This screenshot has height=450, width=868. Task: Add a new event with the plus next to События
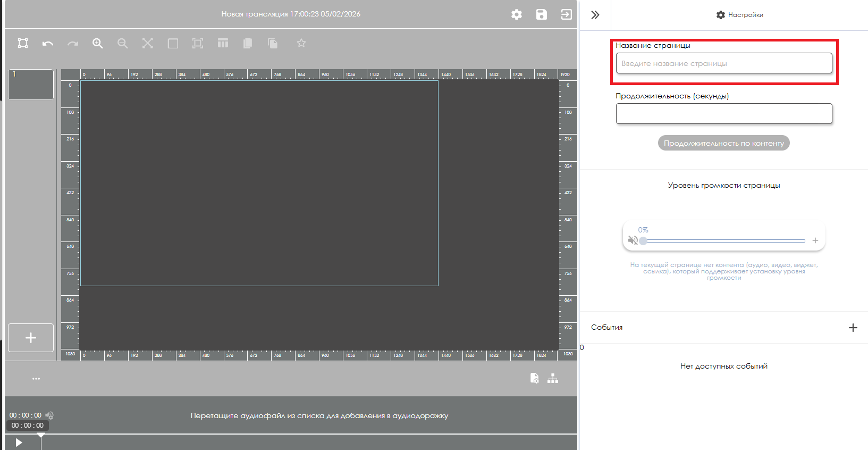pos(853,328)
